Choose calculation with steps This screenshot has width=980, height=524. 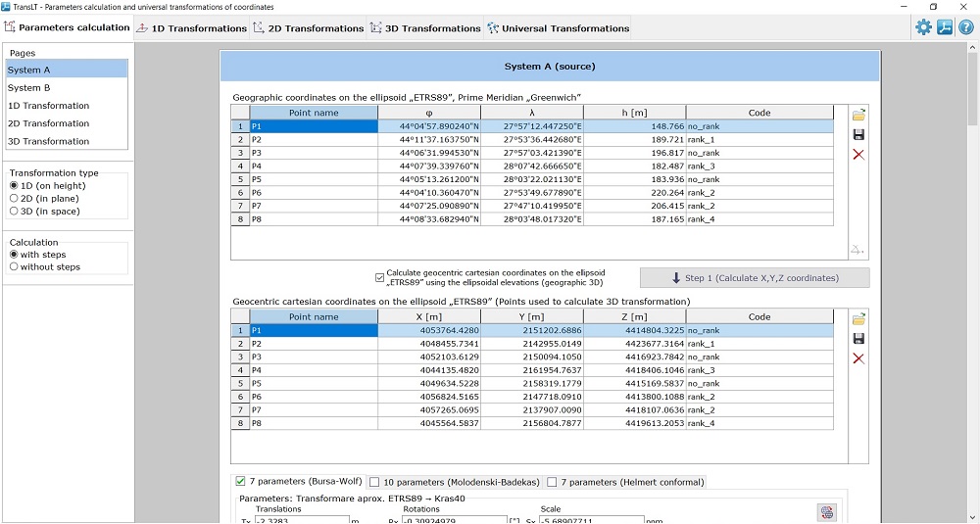38,255
